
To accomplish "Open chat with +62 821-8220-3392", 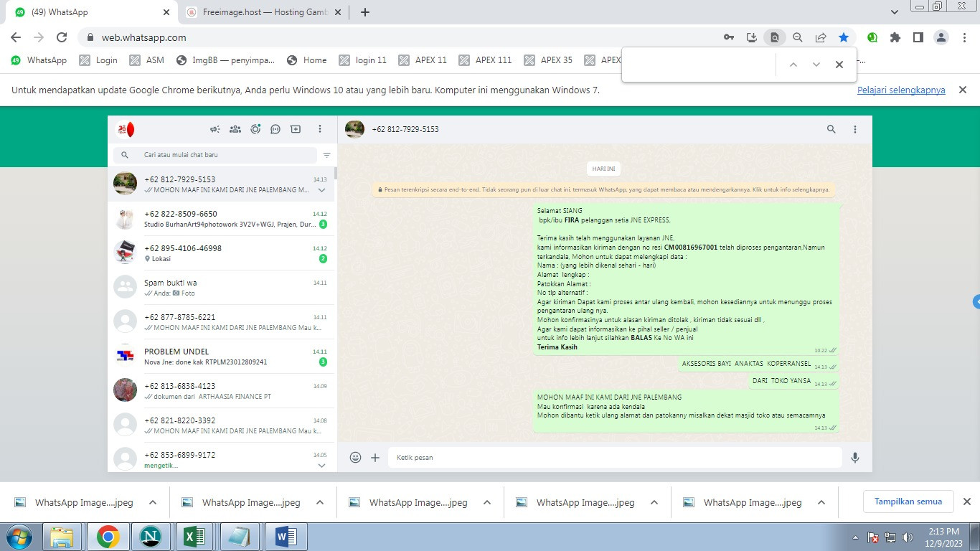I will click(222, 425).
